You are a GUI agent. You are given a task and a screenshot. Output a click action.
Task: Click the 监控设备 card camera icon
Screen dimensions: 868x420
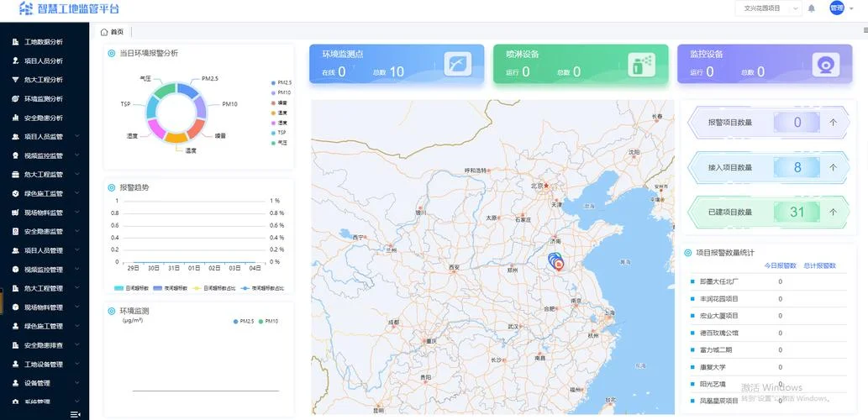pyautogui.click(x=825, y=64)
